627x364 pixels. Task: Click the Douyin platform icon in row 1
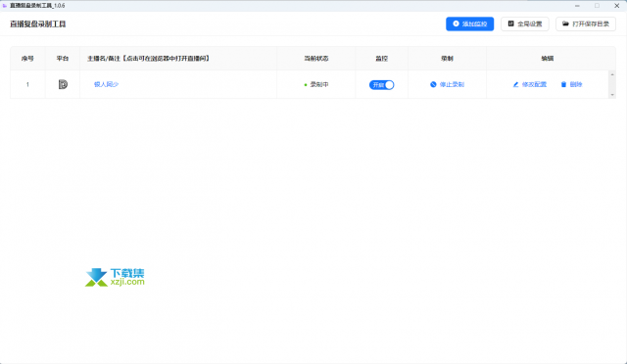pyautogui.click(x=63, y=84)
